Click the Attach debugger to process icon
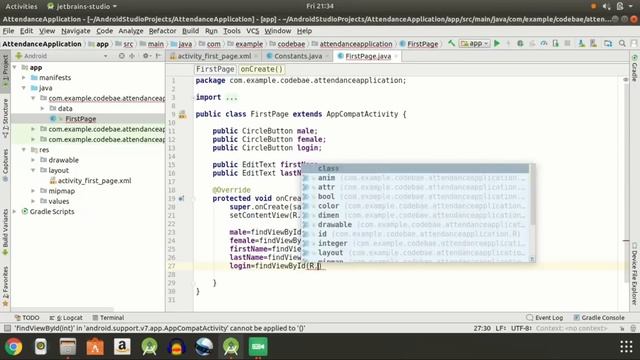 coord(556,43)
